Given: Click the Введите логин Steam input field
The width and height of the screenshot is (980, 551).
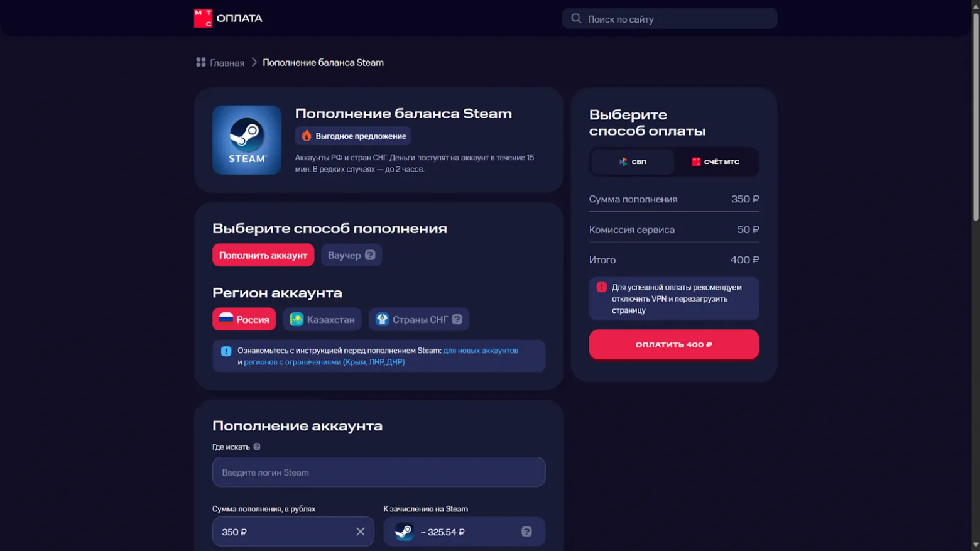Looking at the screenshot, I should coord(378,472).
